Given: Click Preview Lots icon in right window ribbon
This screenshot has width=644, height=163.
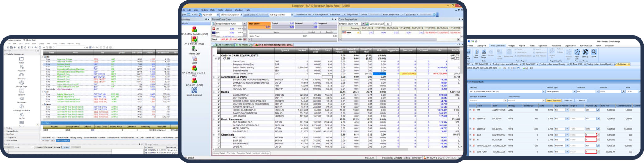Looking at the screenshot, I should coord(569,52).
